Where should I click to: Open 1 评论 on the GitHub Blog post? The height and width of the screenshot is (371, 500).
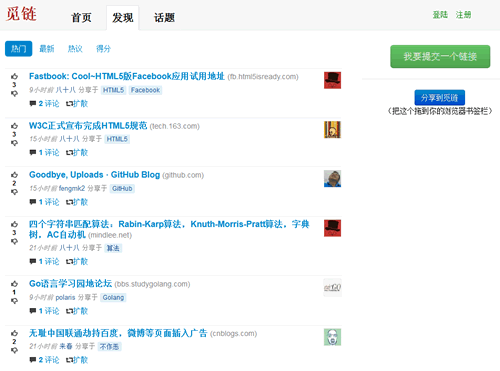point(49,202)
